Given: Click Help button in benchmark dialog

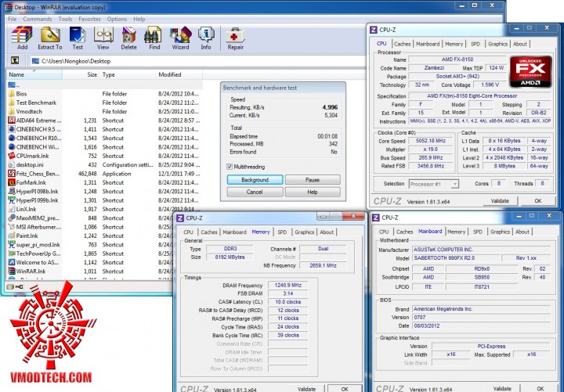Looking at the screenshot, I should (313, 192).
